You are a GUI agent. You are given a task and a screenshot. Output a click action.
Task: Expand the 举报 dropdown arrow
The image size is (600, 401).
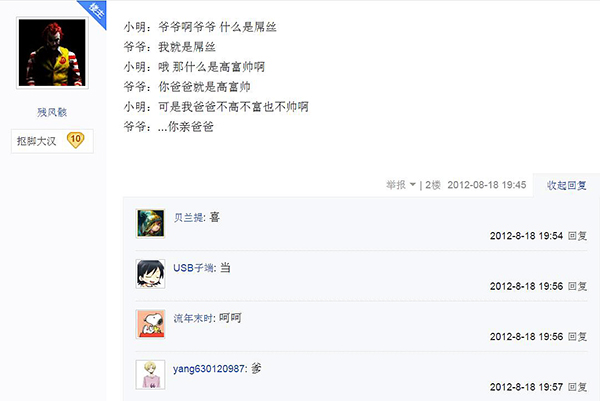coord(412,185)
